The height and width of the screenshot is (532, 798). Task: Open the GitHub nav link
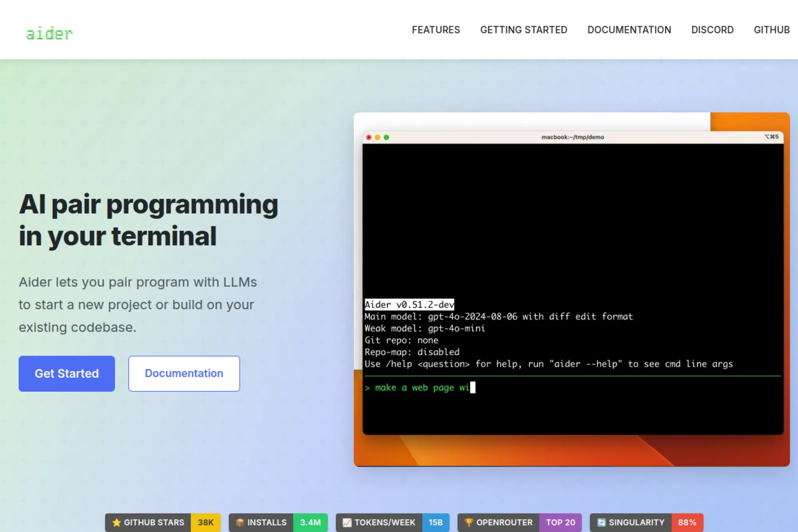pyautogui.click(x=771, y=30)
